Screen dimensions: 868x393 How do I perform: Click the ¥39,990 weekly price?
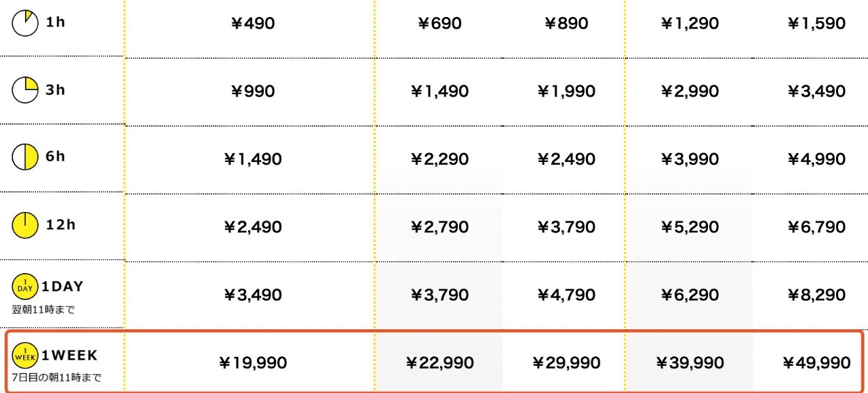pos(690,363)
